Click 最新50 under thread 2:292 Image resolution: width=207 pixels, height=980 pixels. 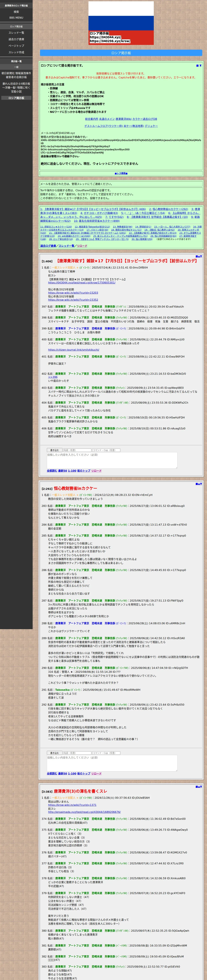coord(62,773)
